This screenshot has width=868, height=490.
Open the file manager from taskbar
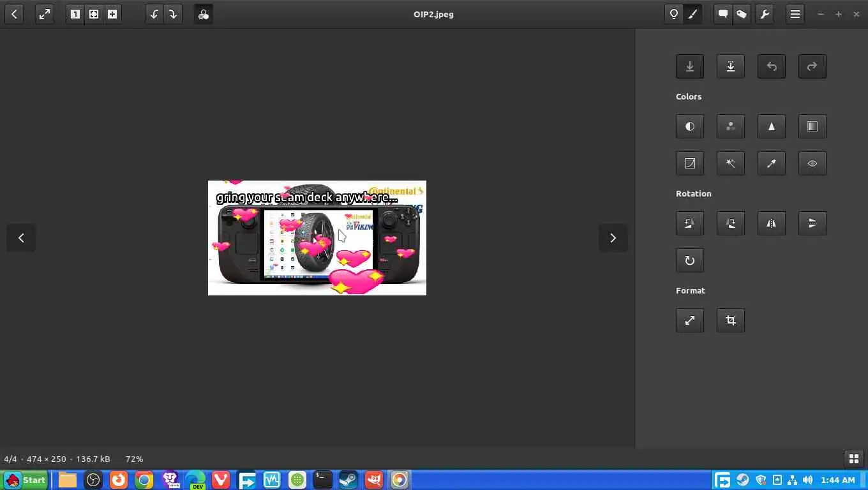[68, 480]
